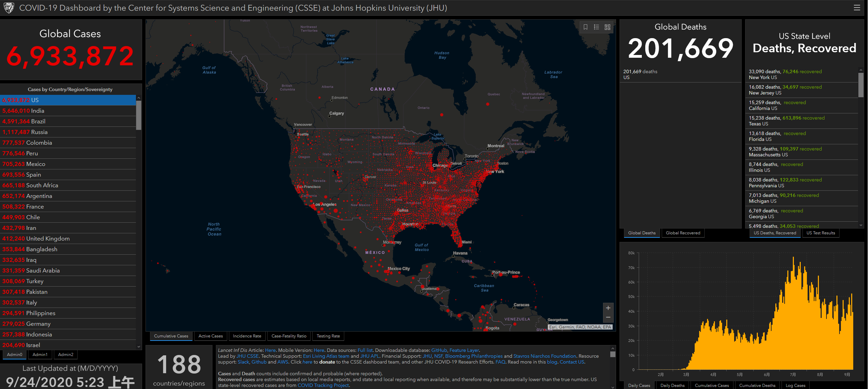Screen dimensions: 868x389
Task: Switch to Incidence Rate map layer
Action: pos(247,336)
